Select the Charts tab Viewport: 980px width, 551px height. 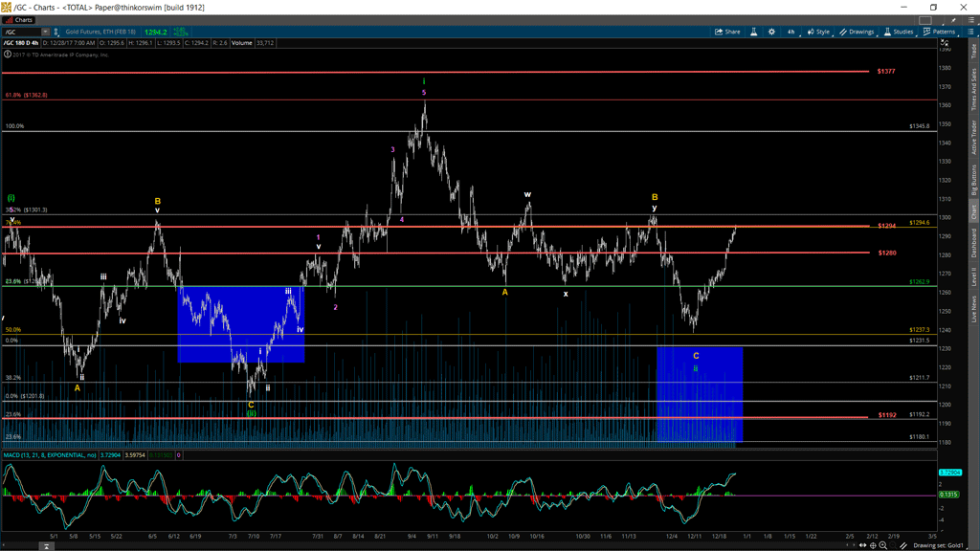[x=19, y=19]
